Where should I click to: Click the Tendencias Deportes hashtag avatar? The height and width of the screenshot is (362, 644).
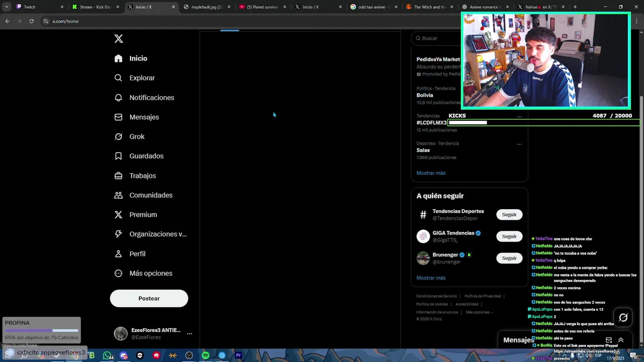coord(423,215)
